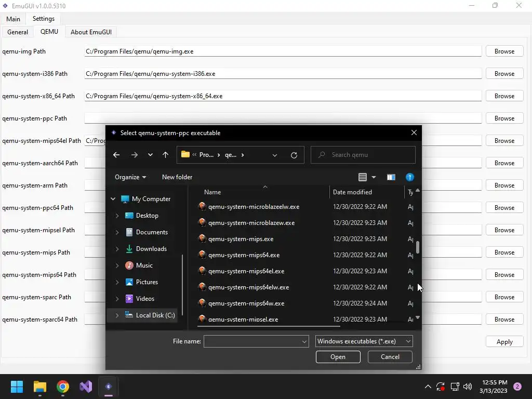Viewport: 532px width, 399px height.
Task: Open file dialog help
Action: pyautogui.click(x=409, y=177)
